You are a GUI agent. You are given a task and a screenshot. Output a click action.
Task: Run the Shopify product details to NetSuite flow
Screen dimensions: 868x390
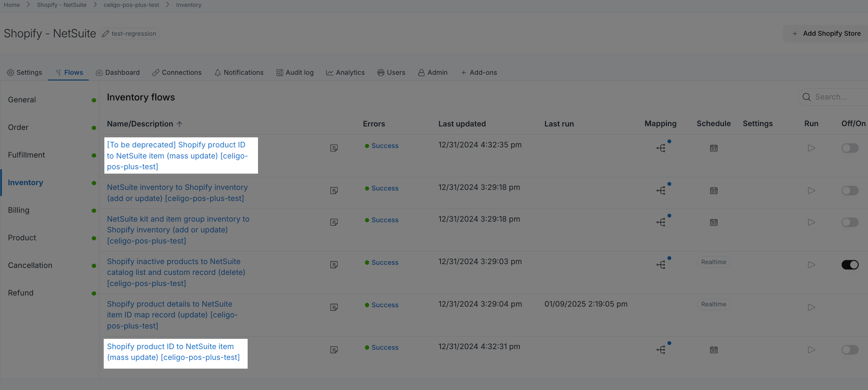tap(811, 307)
